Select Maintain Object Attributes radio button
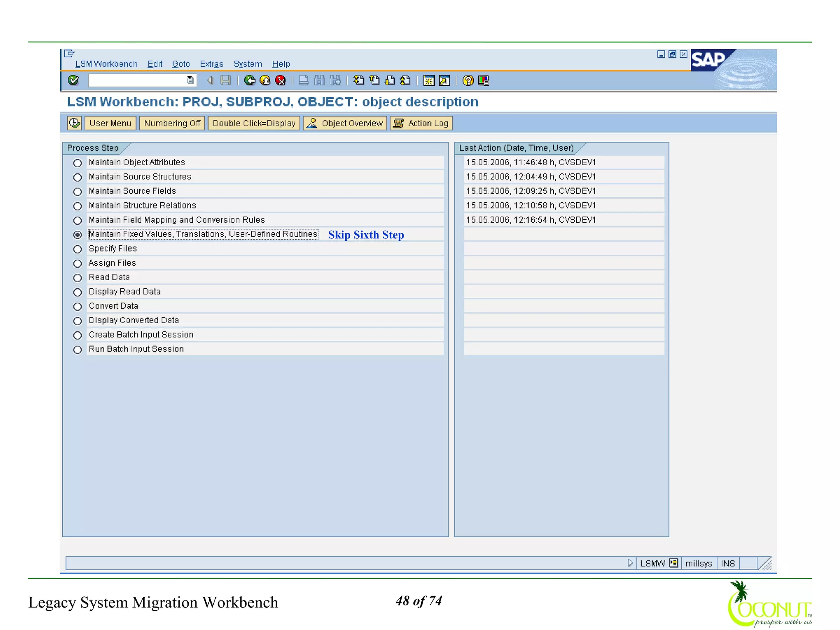The width and height of the screenshot is (840, 630). (78, 163)
